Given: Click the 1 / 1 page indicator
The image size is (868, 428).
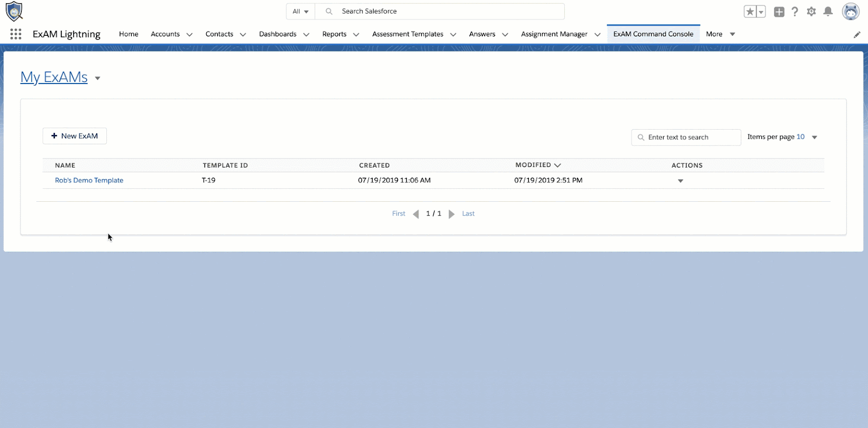Looking at the screenshot, I should [433, 214].
